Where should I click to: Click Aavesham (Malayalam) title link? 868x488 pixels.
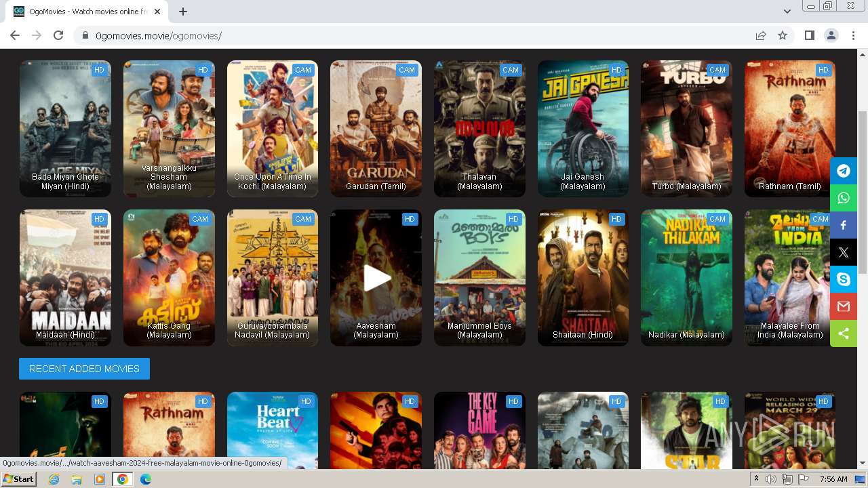point(376,330)
